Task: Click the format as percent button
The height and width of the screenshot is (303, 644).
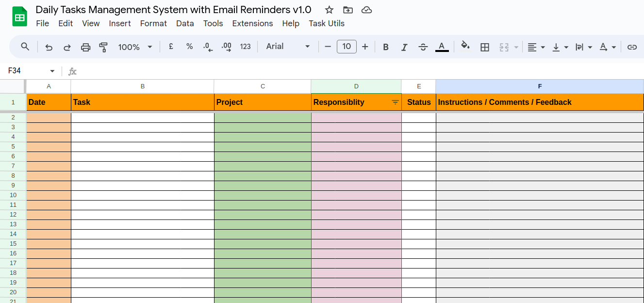Action: coord(189,47)
